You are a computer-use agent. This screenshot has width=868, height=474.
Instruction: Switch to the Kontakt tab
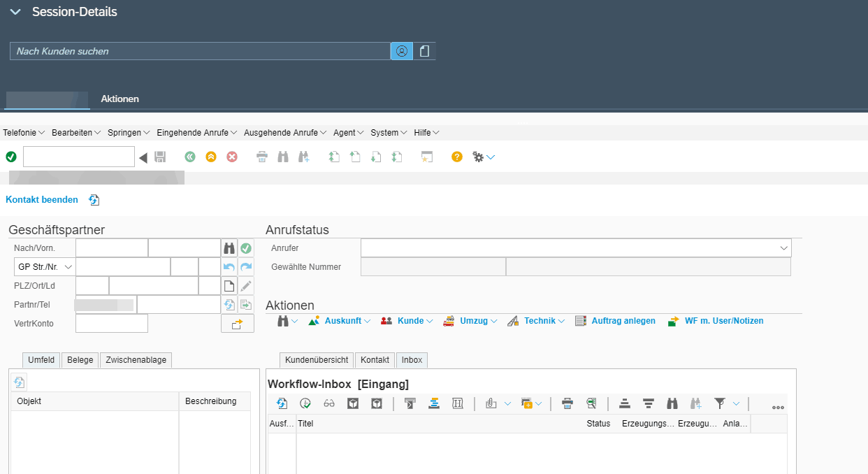click(x=375, y=360)
